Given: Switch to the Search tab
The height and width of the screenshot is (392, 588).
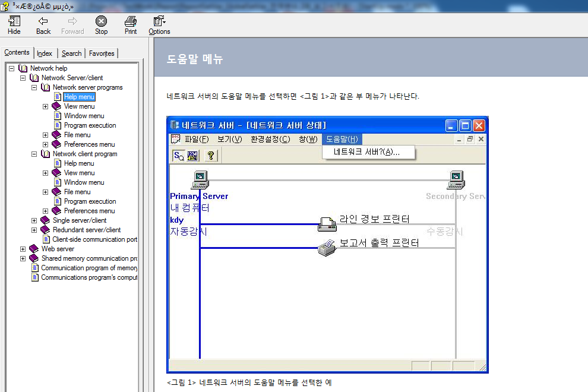Looking at the screenshot, I should 72,53.
